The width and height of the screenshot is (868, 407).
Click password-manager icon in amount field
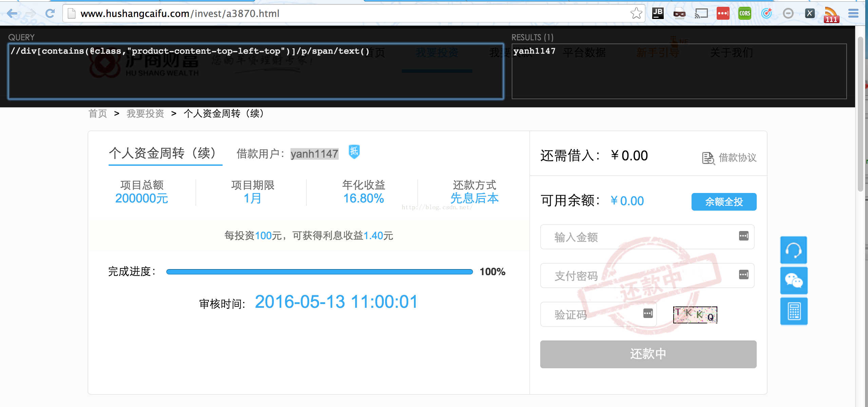(x=743, y=236)
